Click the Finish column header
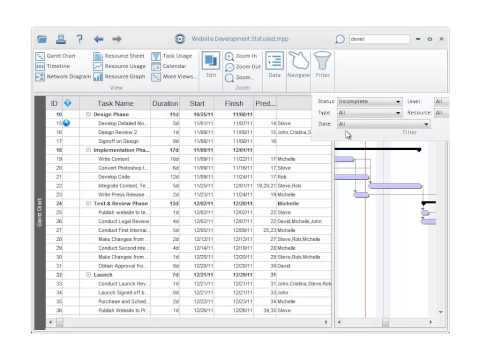The image size is (480, 360). coord(234,103)
